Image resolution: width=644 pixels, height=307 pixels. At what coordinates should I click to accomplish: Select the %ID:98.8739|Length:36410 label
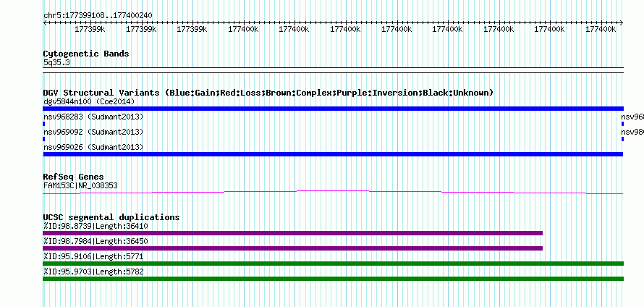point(96,226)
